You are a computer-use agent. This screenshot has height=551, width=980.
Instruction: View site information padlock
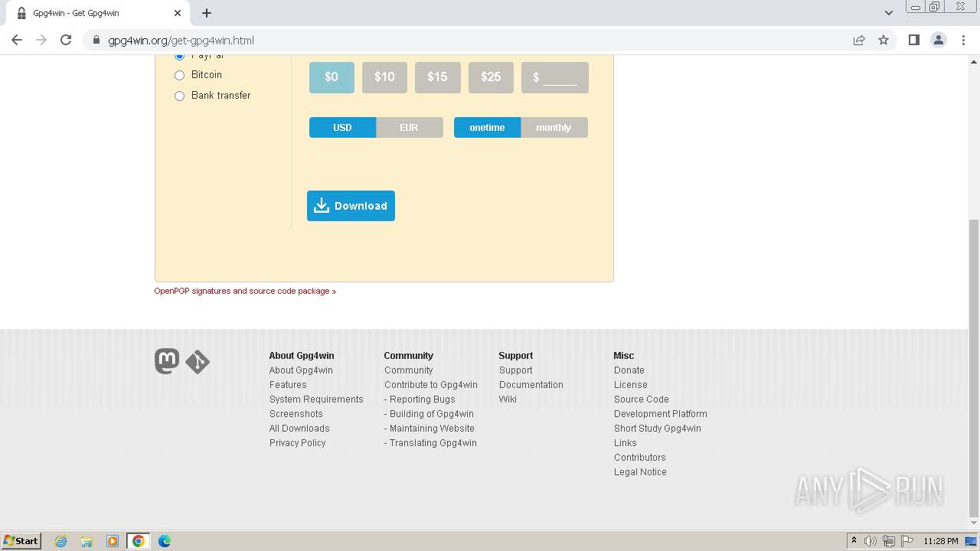96,40
